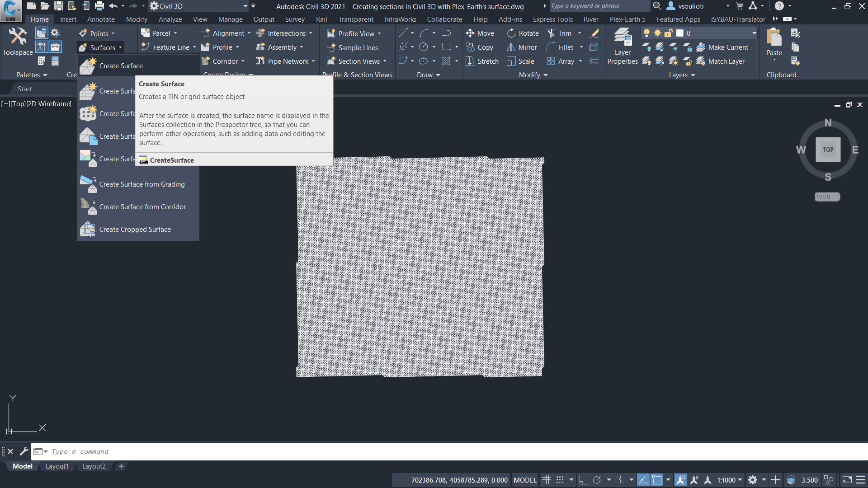This screenshot has height=488, width=868.
Task: Open the layer list dropdown
Action: [754, 33]
